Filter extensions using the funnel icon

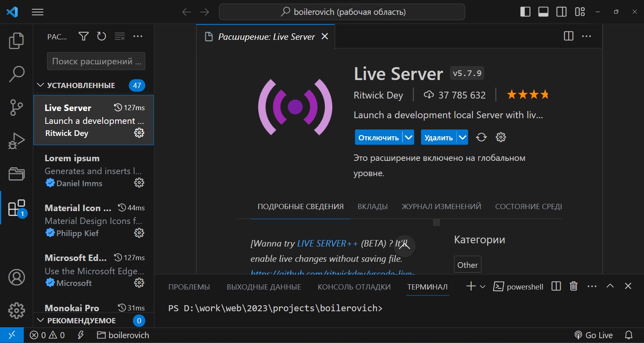coord(83,37)
